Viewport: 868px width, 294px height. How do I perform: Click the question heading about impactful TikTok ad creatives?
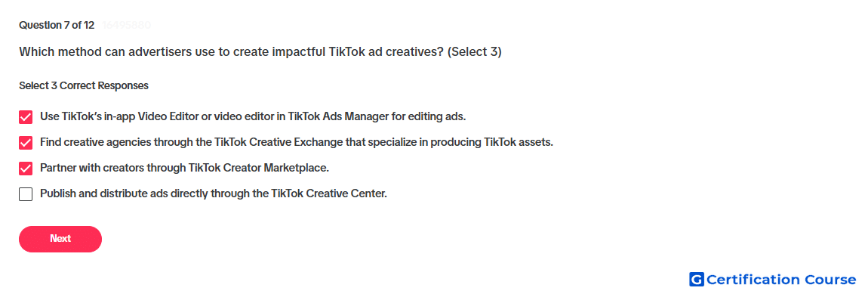(260, 52)
